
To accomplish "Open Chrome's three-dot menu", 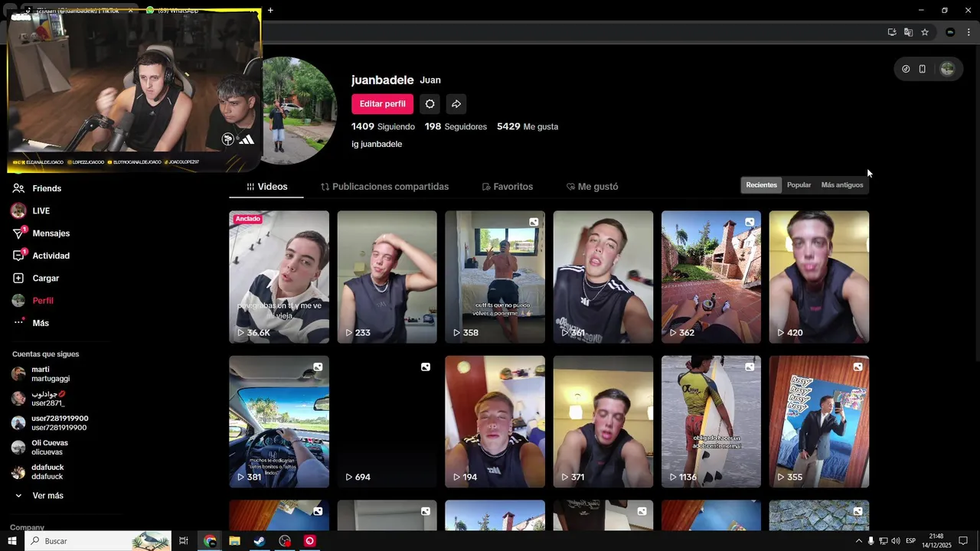I will click(969, 32).
